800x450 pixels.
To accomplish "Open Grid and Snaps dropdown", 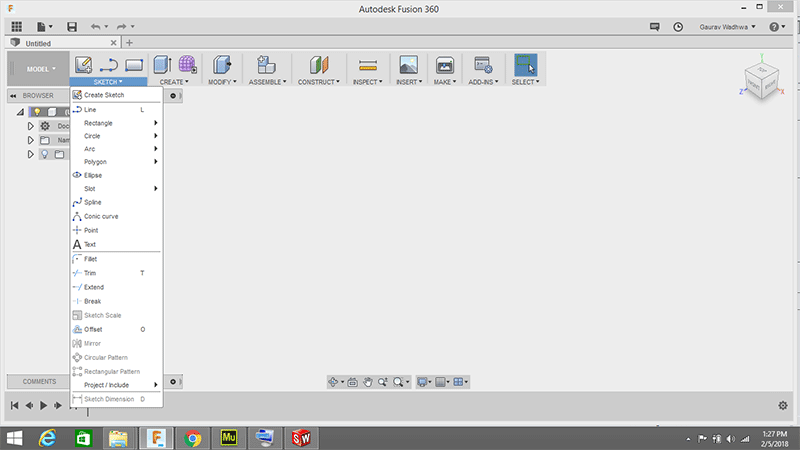I will tap(442, 382).
